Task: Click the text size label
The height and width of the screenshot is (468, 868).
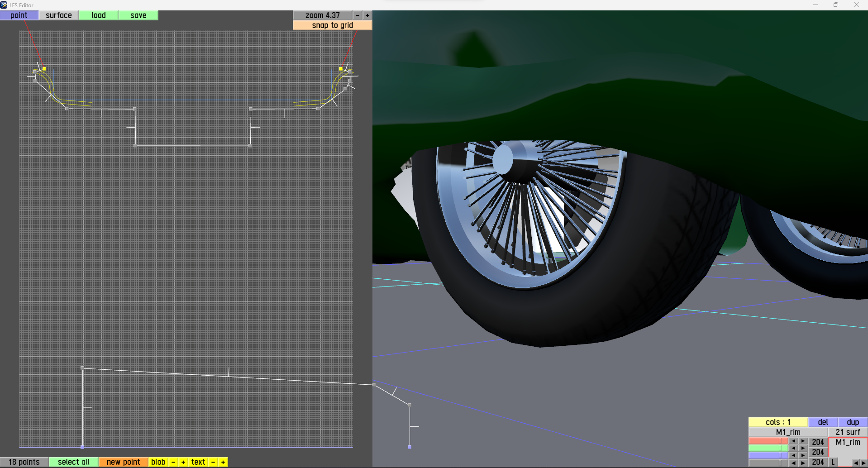Action: (x=198, y=462)
